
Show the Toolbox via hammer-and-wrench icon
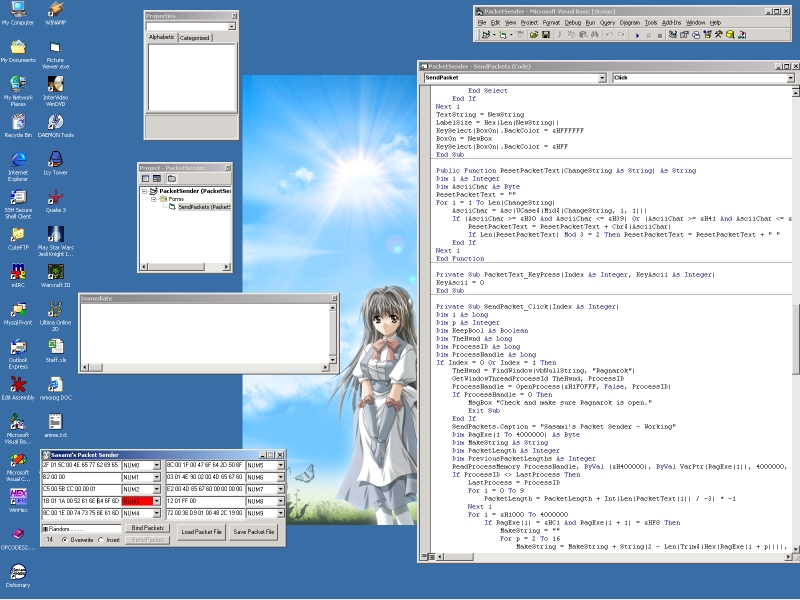[719, 35]
